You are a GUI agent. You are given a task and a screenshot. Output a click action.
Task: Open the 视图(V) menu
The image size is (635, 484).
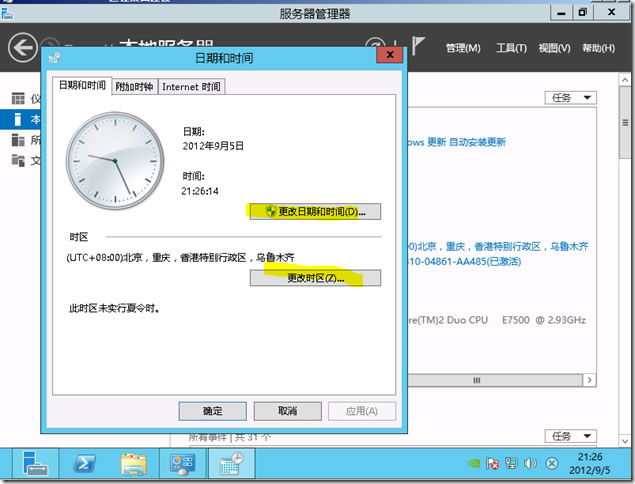pos(554,48)
